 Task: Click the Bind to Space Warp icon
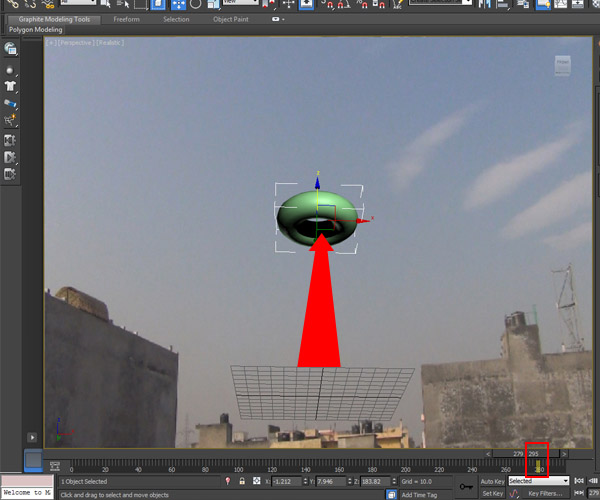pyautogui.click(x=48, y=4)
